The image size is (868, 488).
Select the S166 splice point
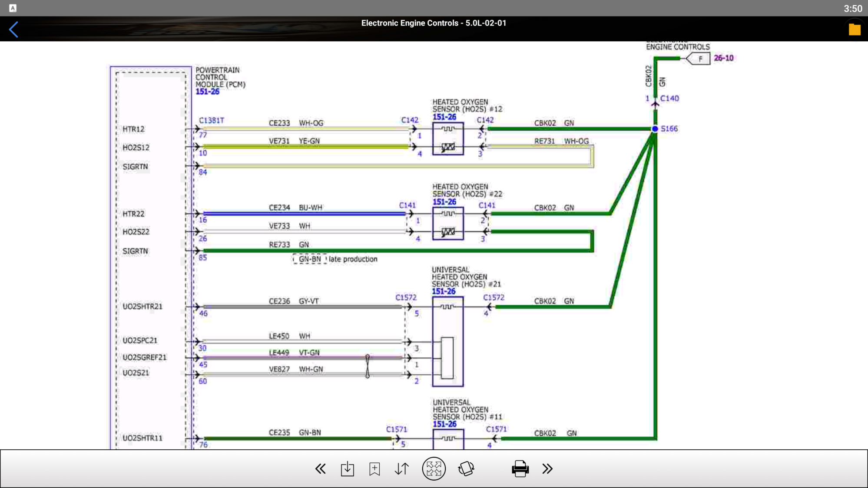pyautogui.click(x=655, y=129)
